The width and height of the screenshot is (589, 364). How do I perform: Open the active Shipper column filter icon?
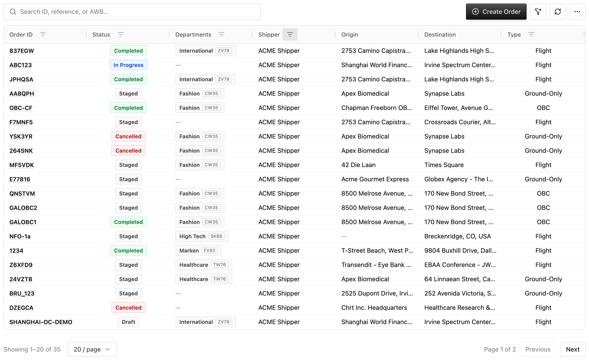pos(290,34)
